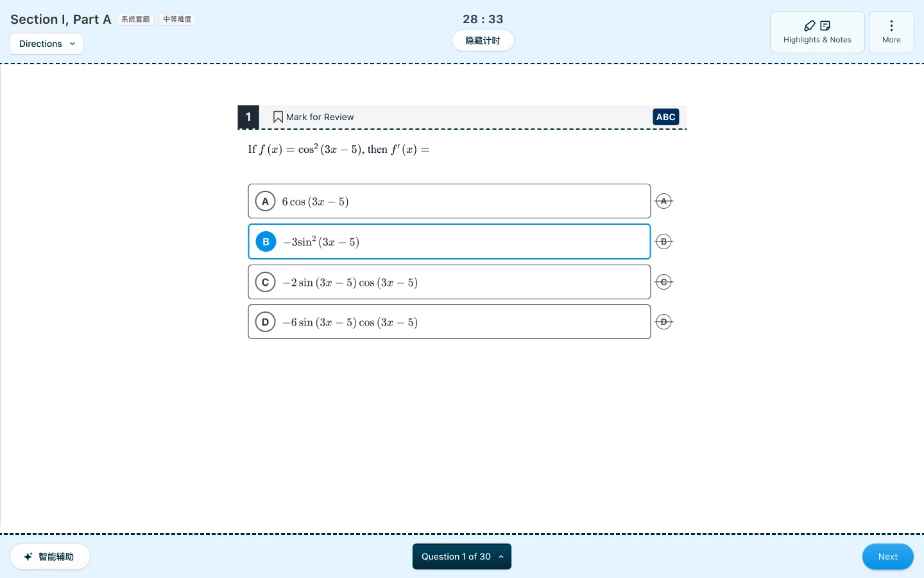Click the 28 : 33 timer display
Screen dimensions: 924x578
click(x=483, y=19)
